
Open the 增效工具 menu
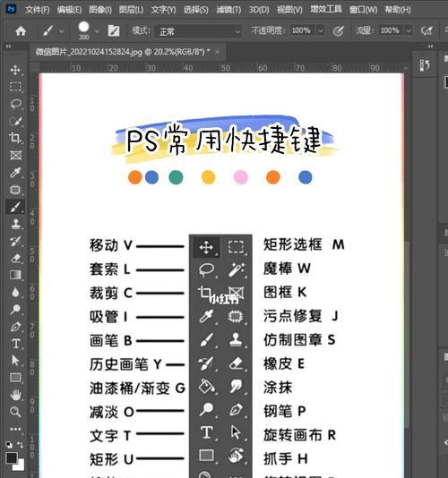pos(326,10)
